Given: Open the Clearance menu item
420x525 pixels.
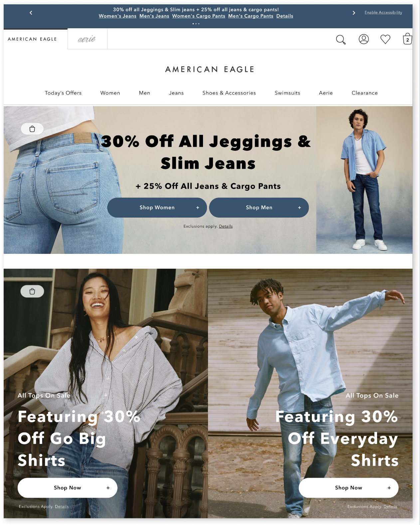Looking at the screenshot, I should click(365, 93).
